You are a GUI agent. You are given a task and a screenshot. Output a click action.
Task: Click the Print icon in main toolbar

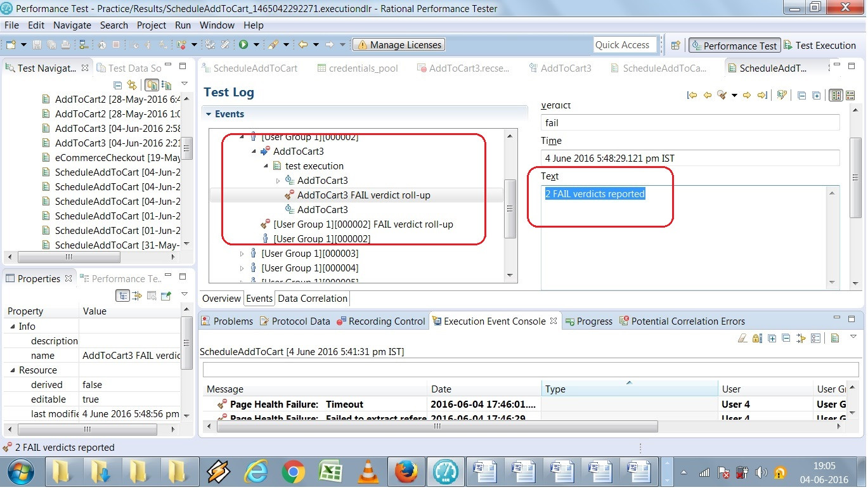(65, 45)
